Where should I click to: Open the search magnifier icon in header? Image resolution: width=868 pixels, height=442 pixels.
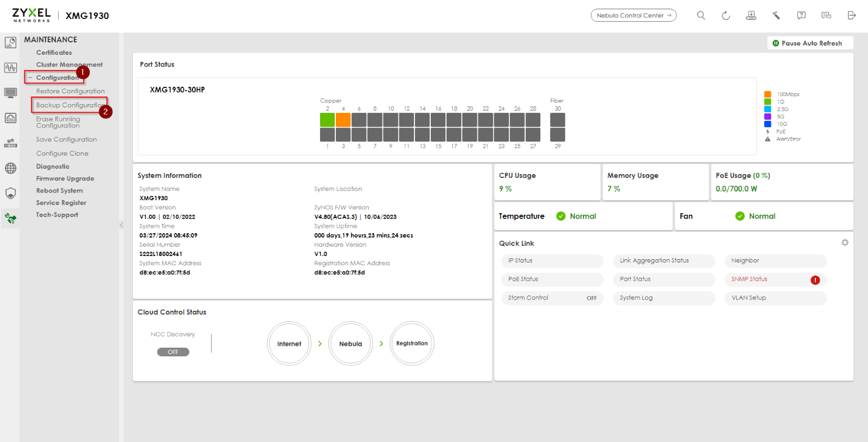pos(701,16)
